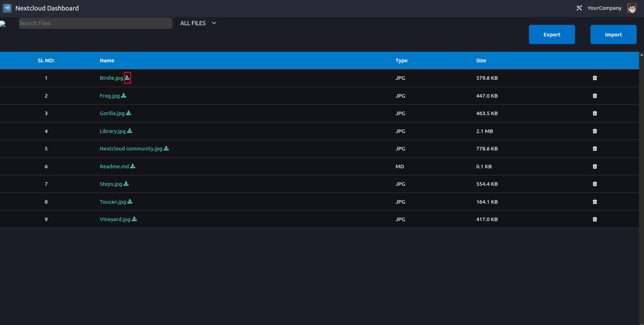Screen dimensions: 644x325
Task: Click the Export button
Action: point(552,34)
